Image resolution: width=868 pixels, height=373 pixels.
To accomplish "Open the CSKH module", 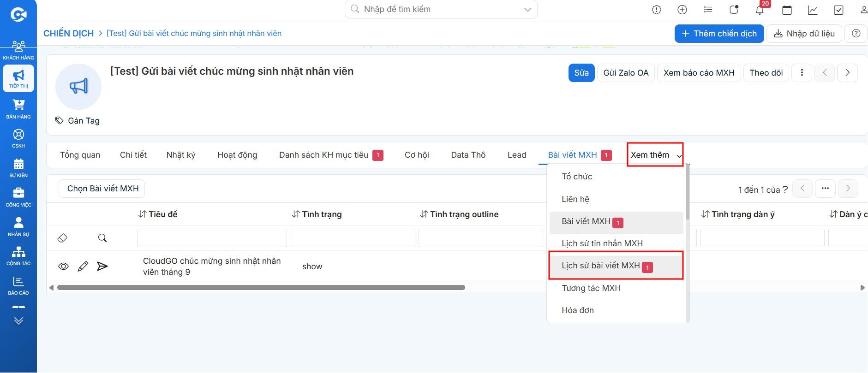I will coord(18,138).
